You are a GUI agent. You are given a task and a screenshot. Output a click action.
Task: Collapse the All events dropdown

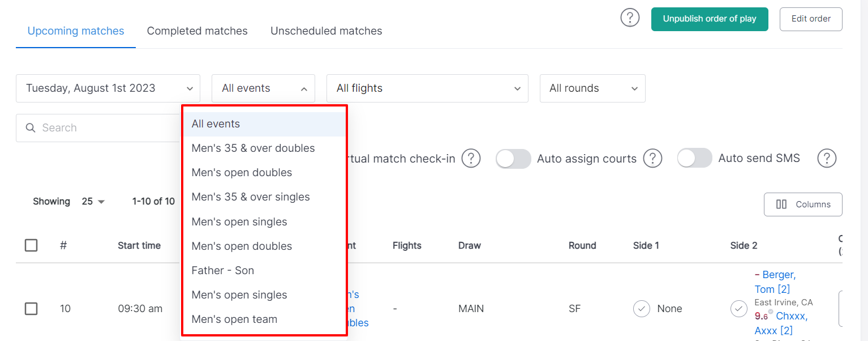click(263, 88)
